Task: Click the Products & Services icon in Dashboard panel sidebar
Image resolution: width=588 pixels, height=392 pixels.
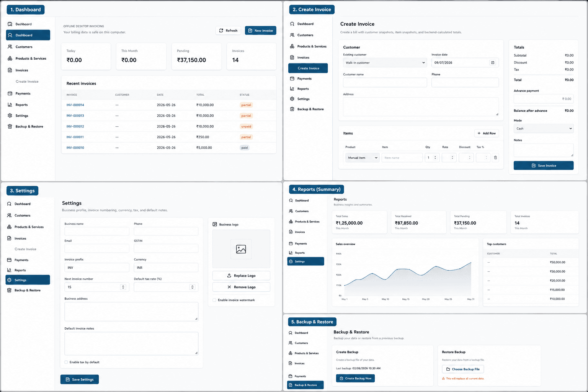Action: (10, 59)
